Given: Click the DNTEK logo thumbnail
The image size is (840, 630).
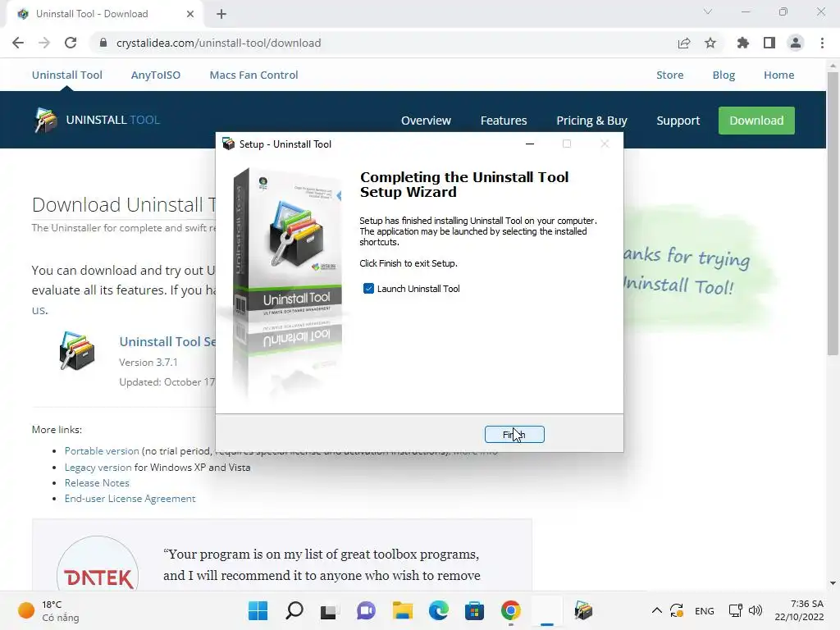Looking at the screenshot, I should coord(98,565).
